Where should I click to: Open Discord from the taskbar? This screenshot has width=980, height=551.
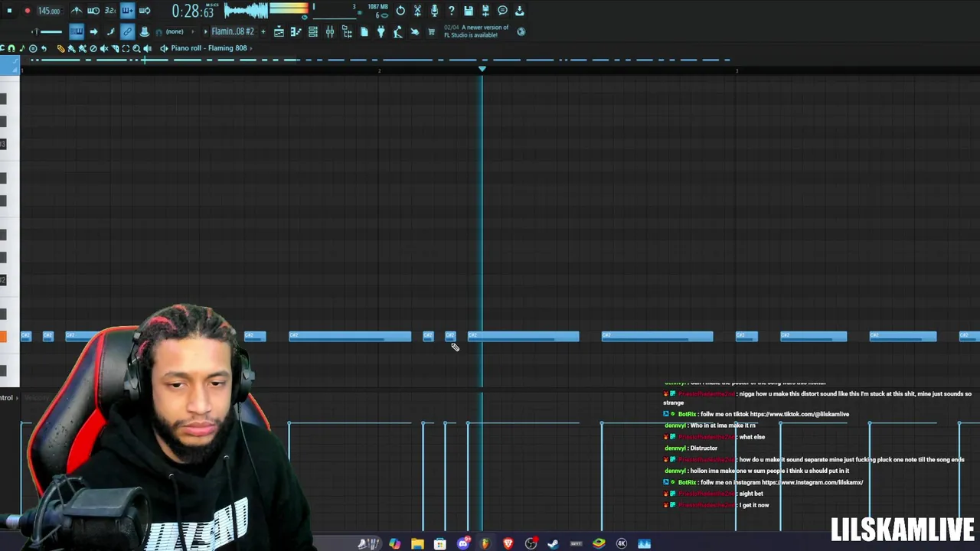pos(463,543)
